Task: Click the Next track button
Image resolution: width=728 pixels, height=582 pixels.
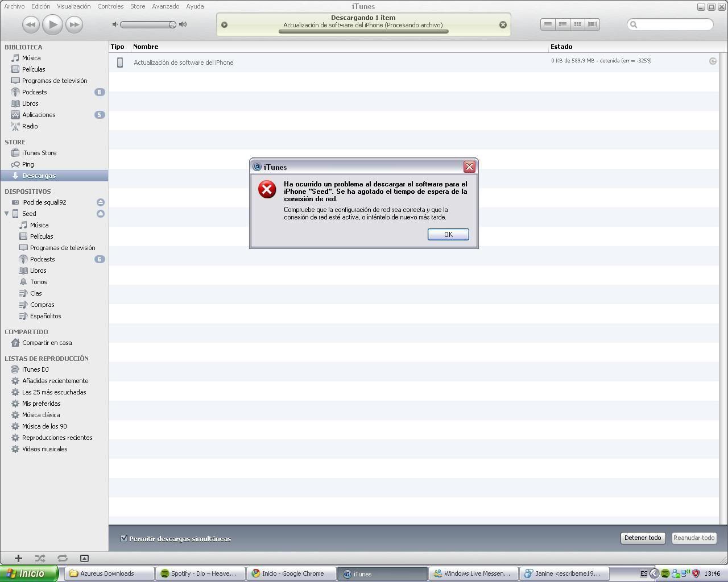Action: (x=74, y=24)
